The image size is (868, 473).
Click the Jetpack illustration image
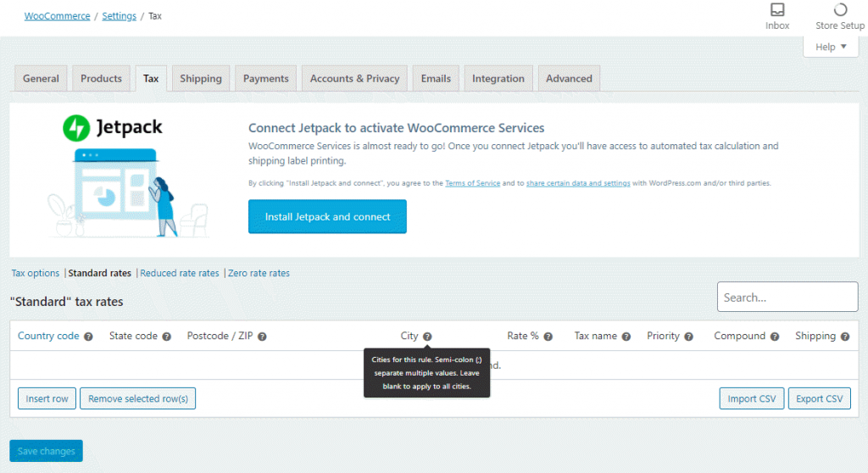(129, 192)
